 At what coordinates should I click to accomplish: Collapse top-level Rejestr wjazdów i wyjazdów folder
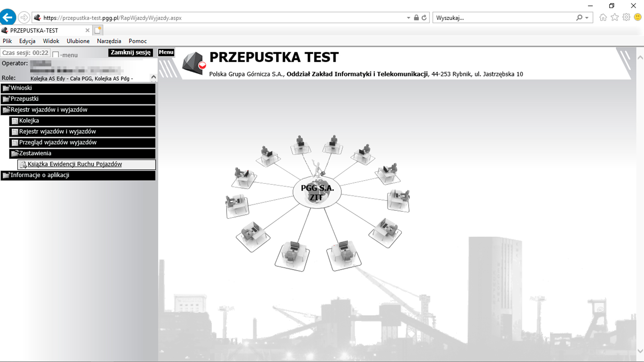78,110
